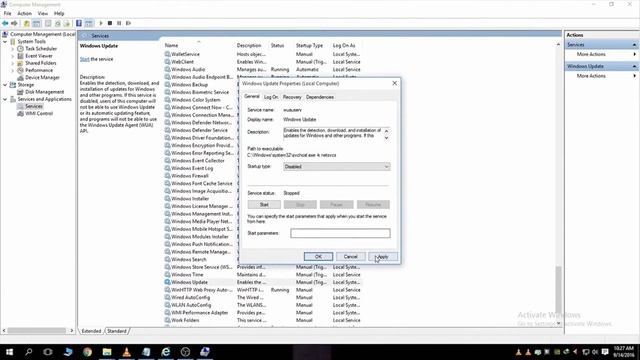Expand the Task Scheduler node
640x360 pixels.
point(13,49)
